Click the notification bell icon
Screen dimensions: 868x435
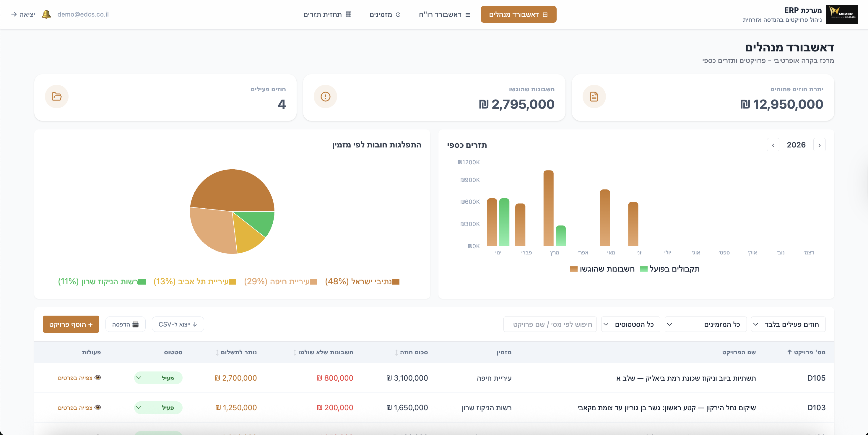[x=46, y=14]
